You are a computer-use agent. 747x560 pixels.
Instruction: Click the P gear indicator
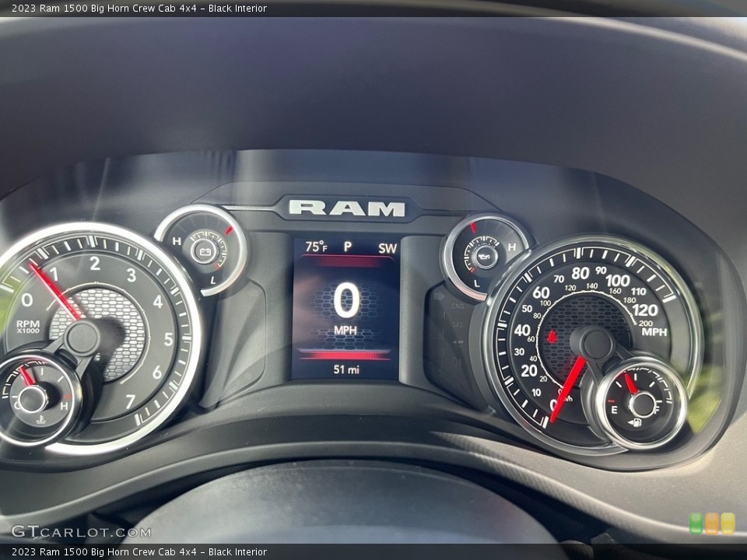(x=348, y=247)
